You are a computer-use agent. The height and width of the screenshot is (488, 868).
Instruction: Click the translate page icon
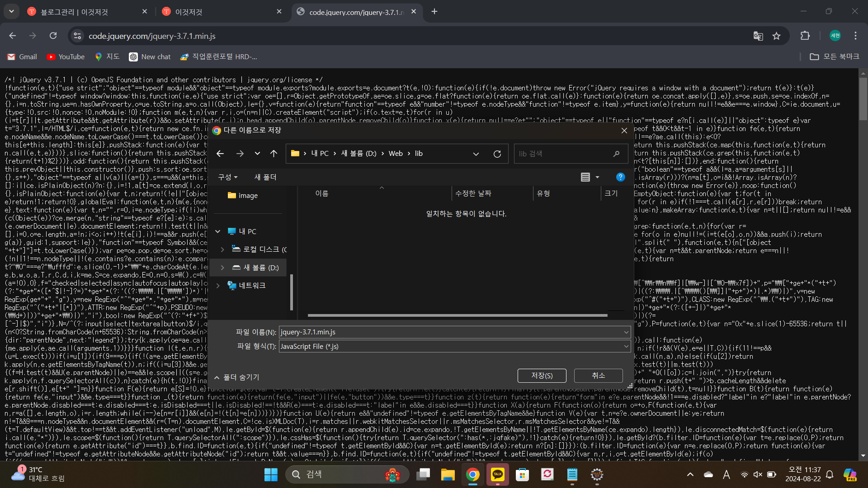click(758, 36)
